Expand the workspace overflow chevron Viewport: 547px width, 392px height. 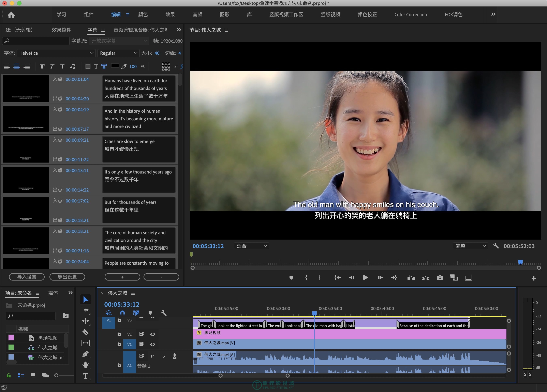point(493,14)
